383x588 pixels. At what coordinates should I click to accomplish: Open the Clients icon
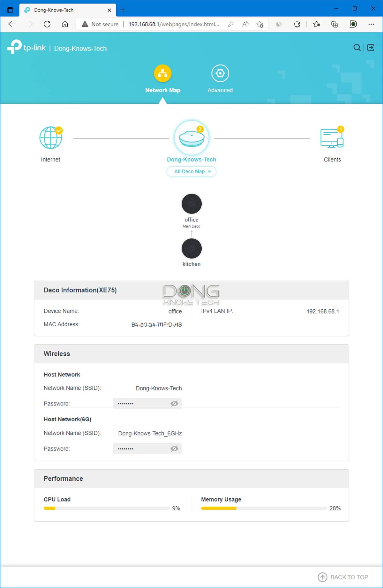(x=332, y=138)
